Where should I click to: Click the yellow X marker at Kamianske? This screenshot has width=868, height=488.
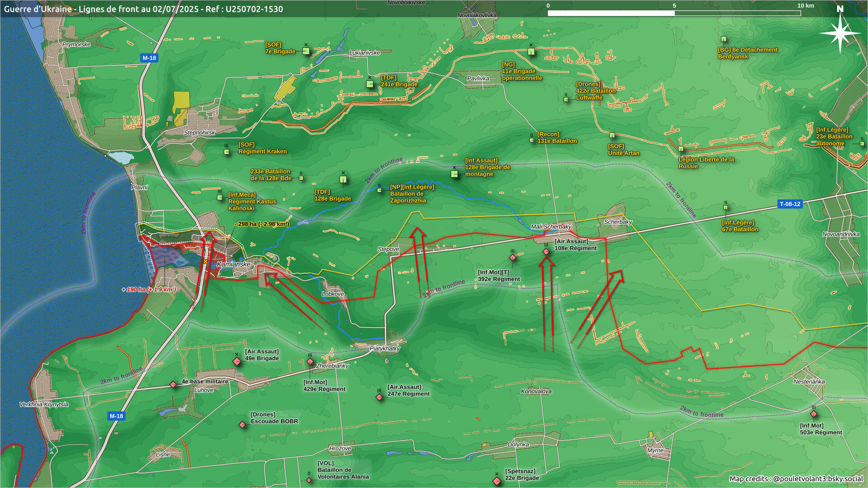click(x=205, y=262)
